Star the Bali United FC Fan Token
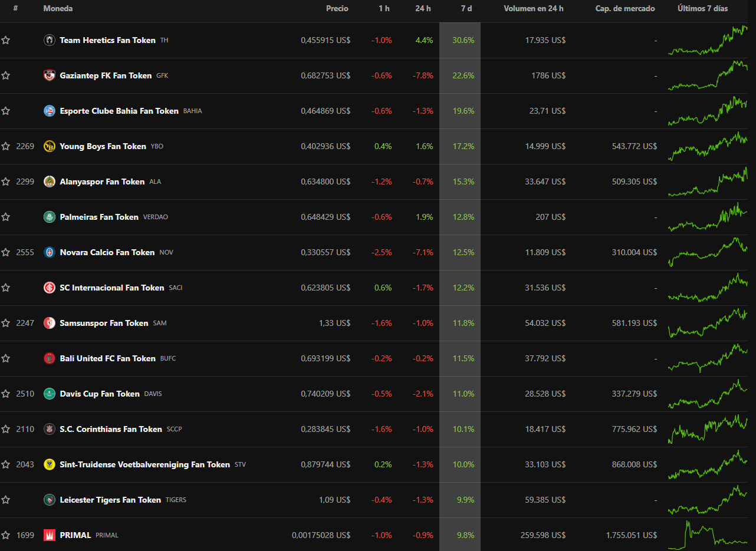756x551 pixels. 6,358
